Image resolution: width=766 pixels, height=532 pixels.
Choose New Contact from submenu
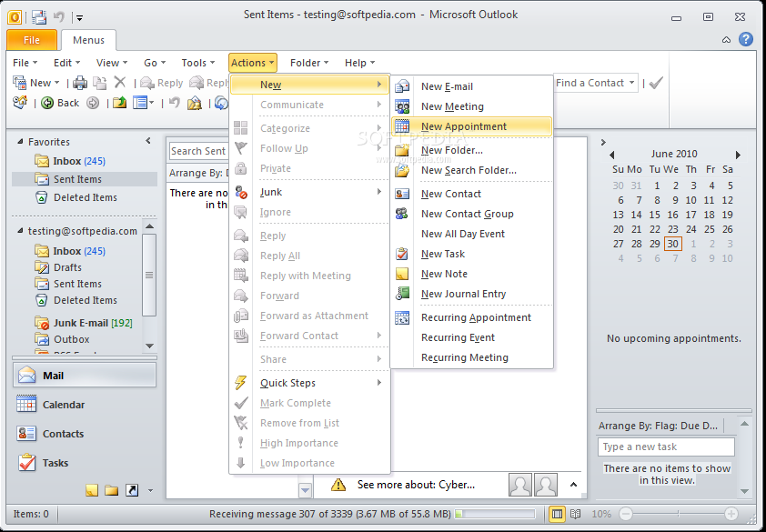click(472, 194)
